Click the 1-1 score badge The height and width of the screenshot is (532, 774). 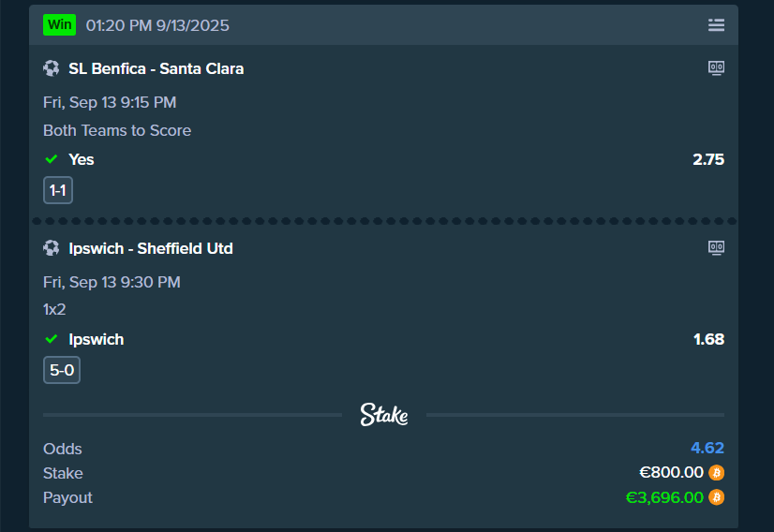[x=58, y=191]
